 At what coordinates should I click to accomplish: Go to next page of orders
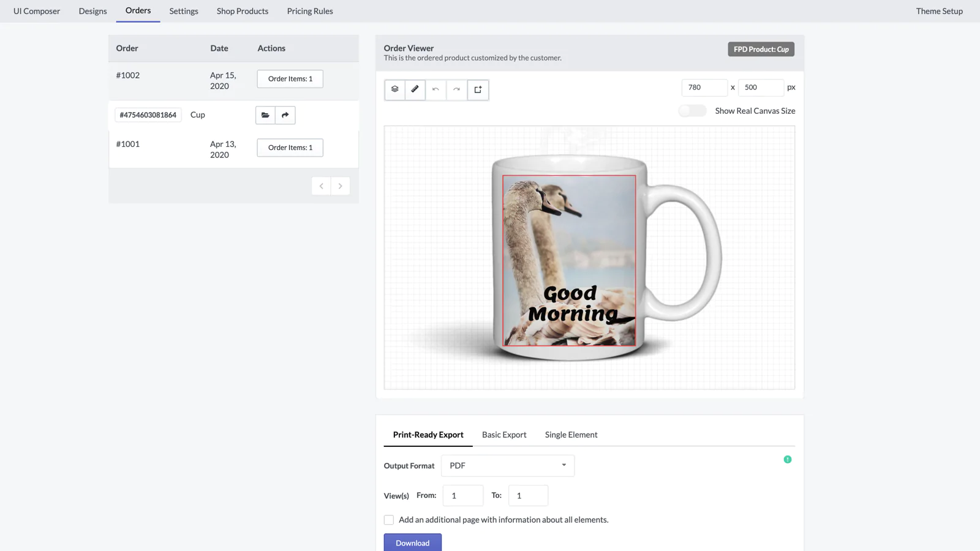tap(341, 186)
